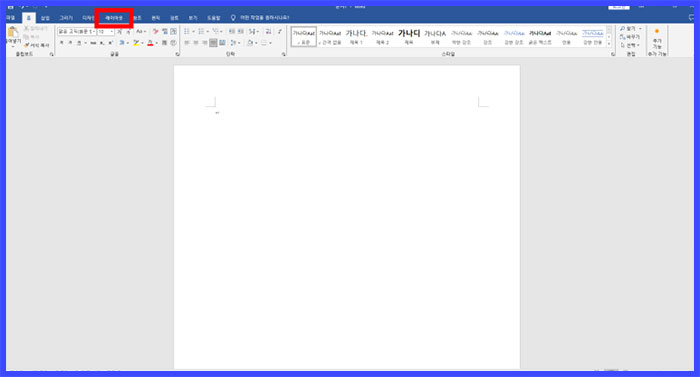The image size is (700, 377).
Task: Open the font dialog launcher
Action: [178, 54]
